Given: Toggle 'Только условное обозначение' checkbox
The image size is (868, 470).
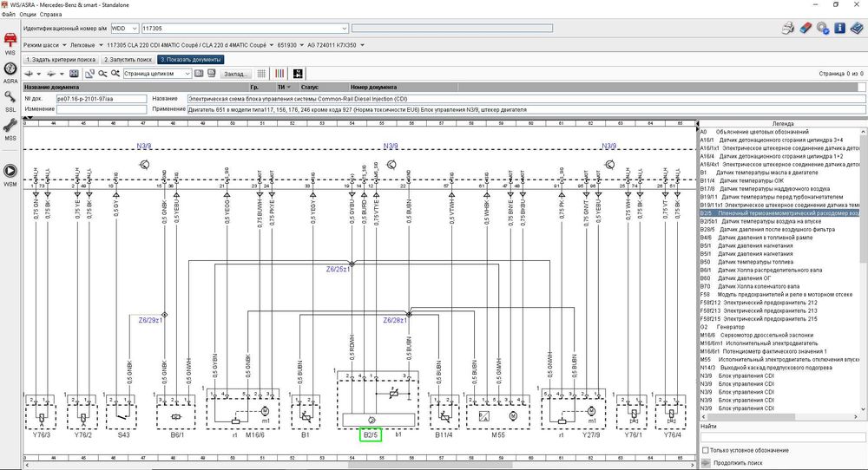Looking at the screenshot, I should pyautogui.click(x=705, y=450).
